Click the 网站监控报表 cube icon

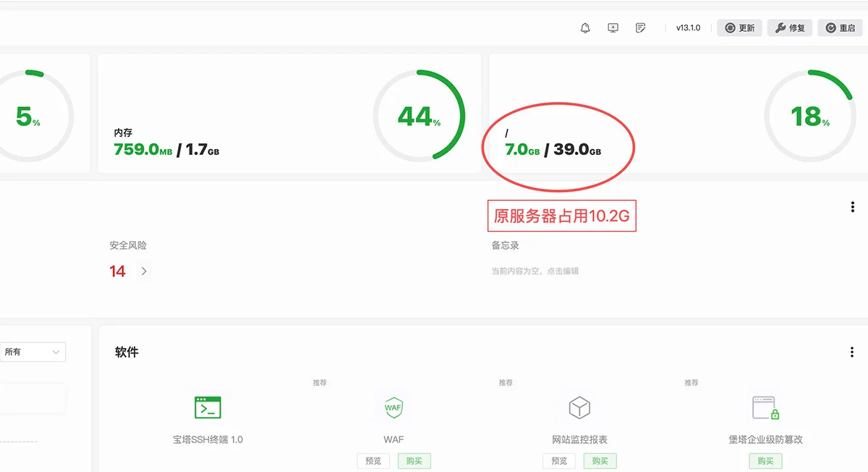[x=579, y=408]
